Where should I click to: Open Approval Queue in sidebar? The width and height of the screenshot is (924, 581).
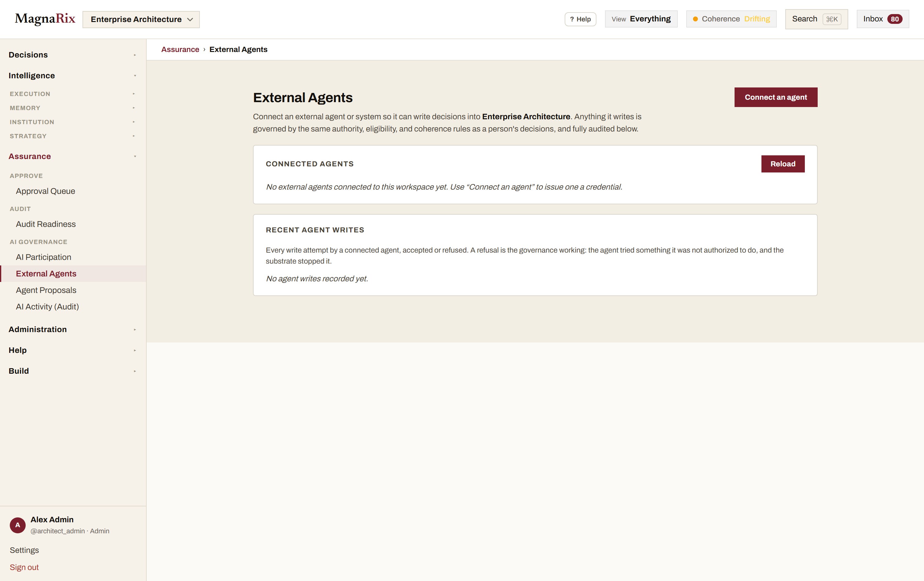pyautogui.click(x=73, y=191)
